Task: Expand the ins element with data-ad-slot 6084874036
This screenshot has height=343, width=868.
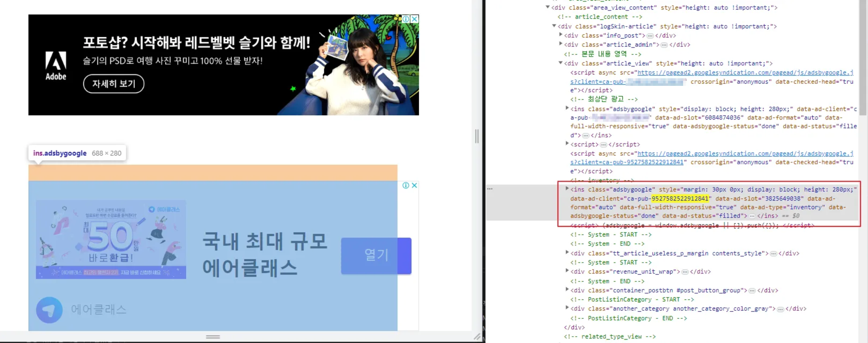Action: [x=567, y=109]
